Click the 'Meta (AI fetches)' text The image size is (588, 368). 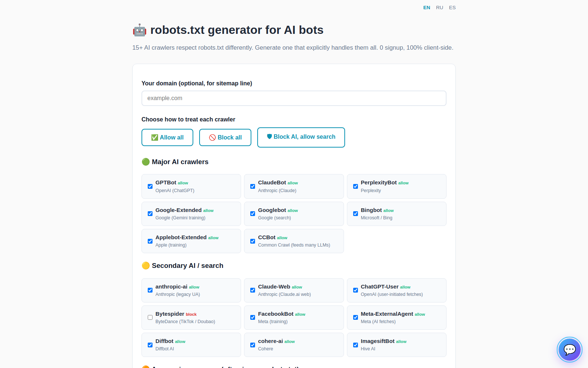point(378,322)
